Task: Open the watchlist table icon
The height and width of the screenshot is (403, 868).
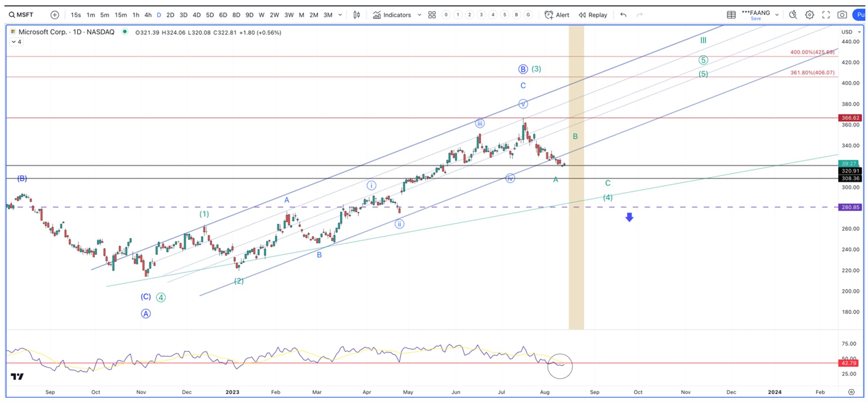Action: [731, 15]
